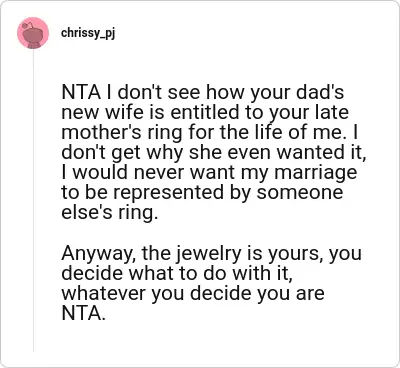This screenshot has width=400, height=368.
Task: Click the word "someone" in the comment
Action: (300, 193)
